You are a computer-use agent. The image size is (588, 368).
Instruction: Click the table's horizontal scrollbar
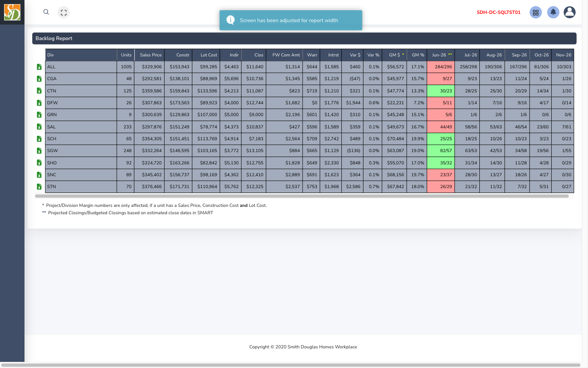[x=302, y=196]
